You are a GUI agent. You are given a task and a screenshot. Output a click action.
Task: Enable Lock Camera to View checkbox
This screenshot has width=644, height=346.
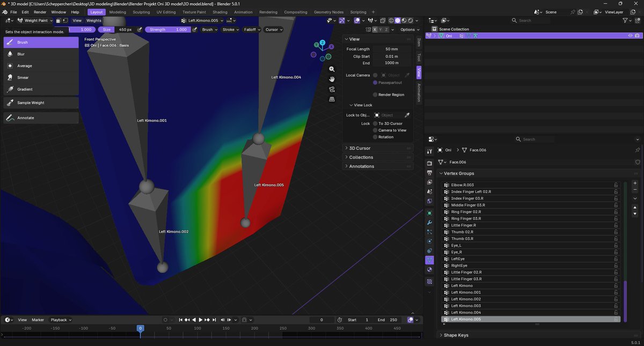coord(375,130)
